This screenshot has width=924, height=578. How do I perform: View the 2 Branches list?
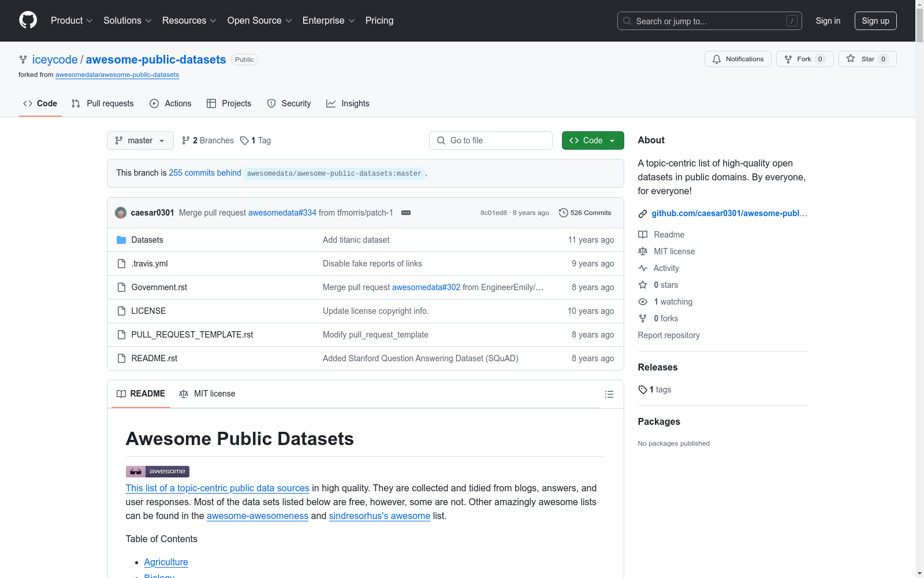[x=208, y=140]
